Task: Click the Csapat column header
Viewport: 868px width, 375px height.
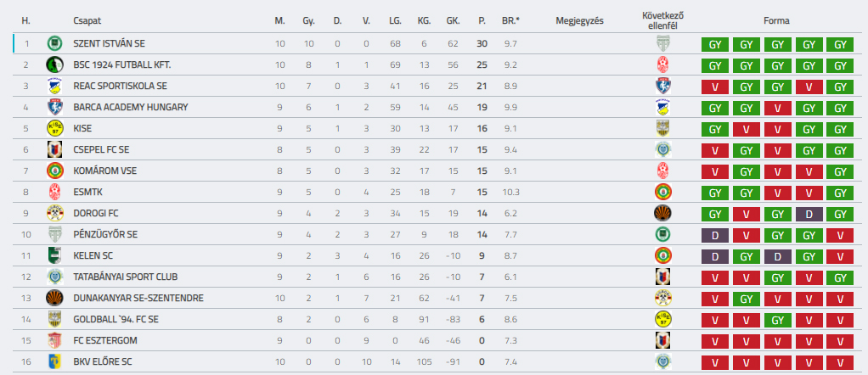Action: tap(86, 20)
